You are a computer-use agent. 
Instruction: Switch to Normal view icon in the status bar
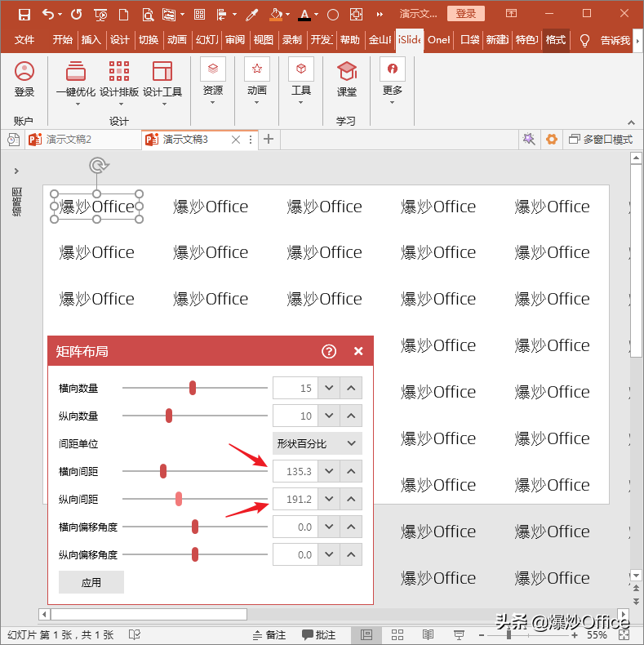[366, 634]
